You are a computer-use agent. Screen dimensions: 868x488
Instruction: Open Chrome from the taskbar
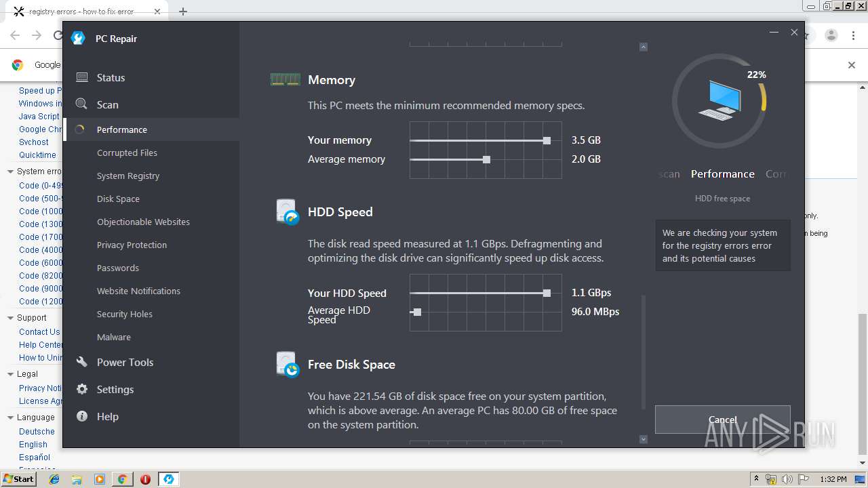coord(122,479)
